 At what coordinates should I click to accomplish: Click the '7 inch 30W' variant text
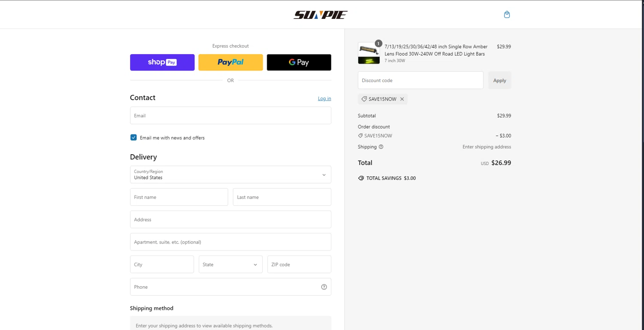tap(395, 61)
